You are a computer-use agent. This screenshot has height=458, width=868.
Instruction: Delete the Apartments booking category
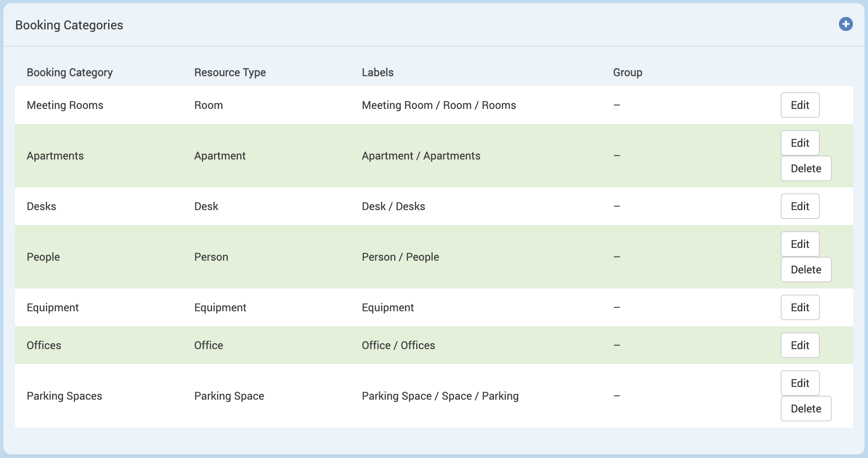[805, 168]
